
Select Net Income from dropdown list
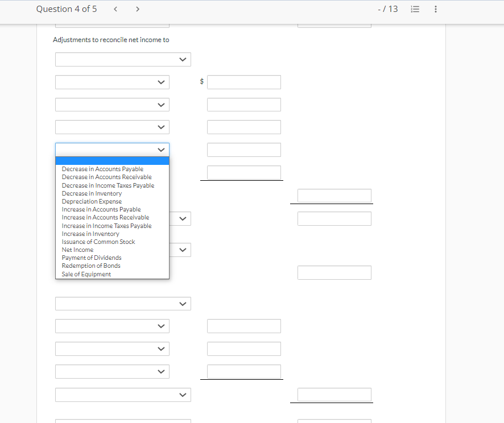coord(77,250)
